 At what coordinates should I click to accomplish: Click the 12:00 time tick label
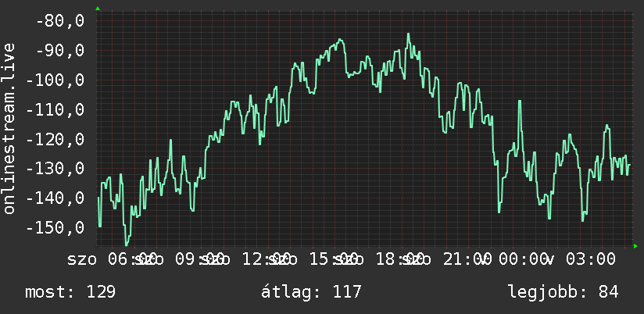(x=267, y=259)
